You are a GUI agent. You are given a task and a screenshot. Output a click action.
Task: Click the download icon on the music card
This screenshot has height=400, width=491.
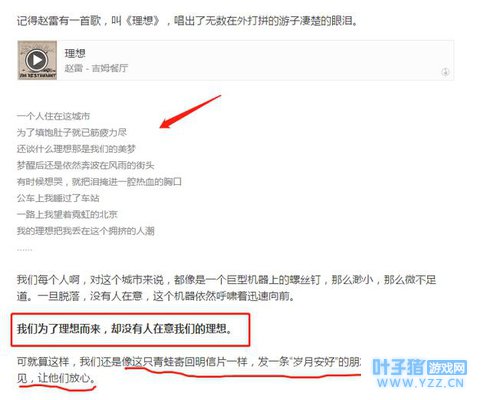[445, 72]
